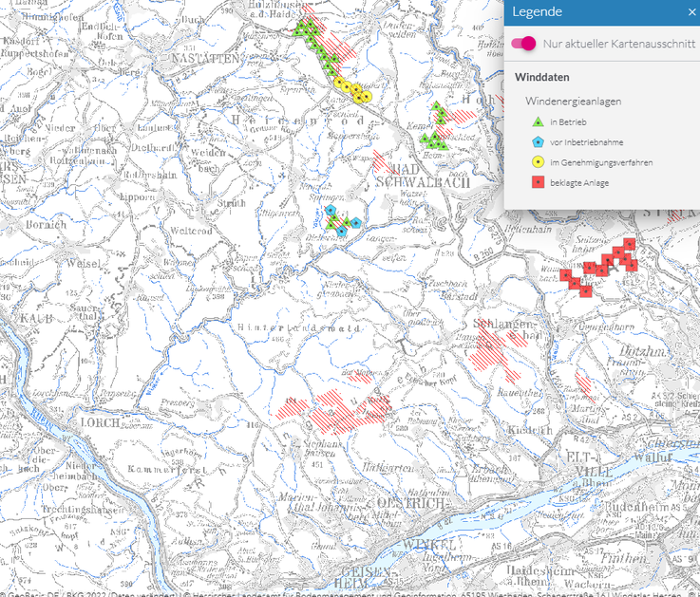
Task: Select the rightmost yellow circle turbine marker
Action: click(366, 96)
